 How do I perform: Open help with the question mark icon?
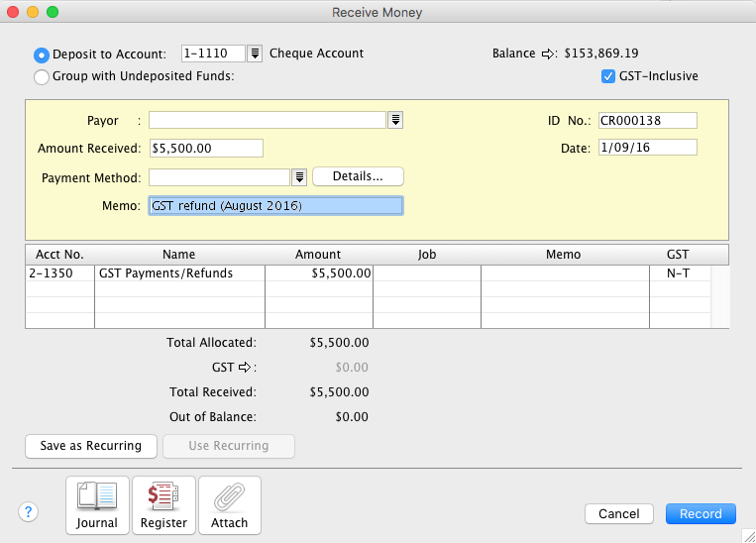pyautogui.click(x=29, y=512)
